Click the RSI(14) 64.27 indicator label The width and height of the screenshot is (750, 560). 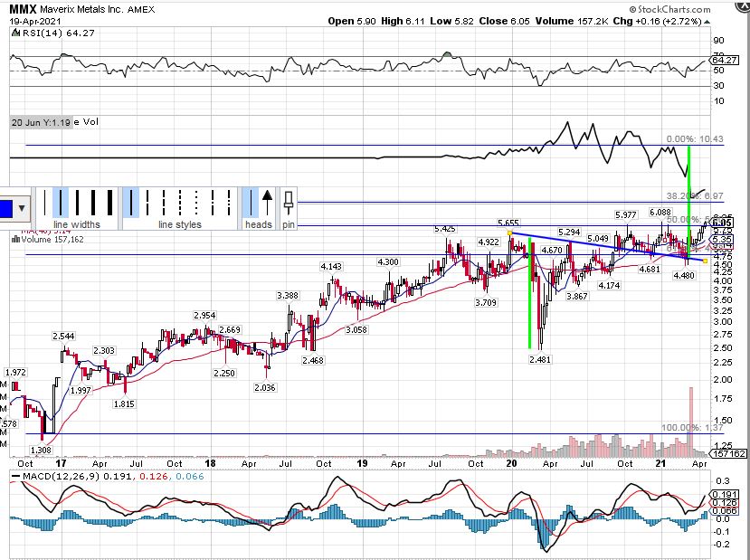coord(52,33)
